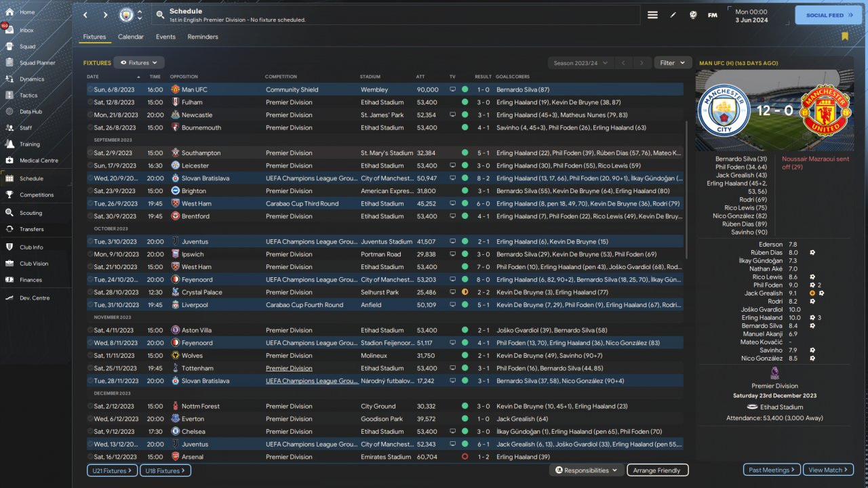The width and height of the screenshot is (868, 488).
Task: Open Past Meetings
Action: pyautogui.click(x=772, y=470)
